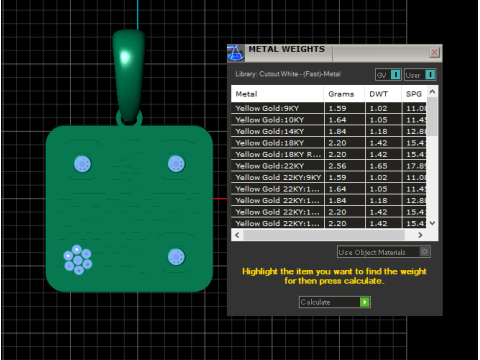Click the Metal Weights scale icon
Screen dimensions: 480x360
tap(236, 53)
